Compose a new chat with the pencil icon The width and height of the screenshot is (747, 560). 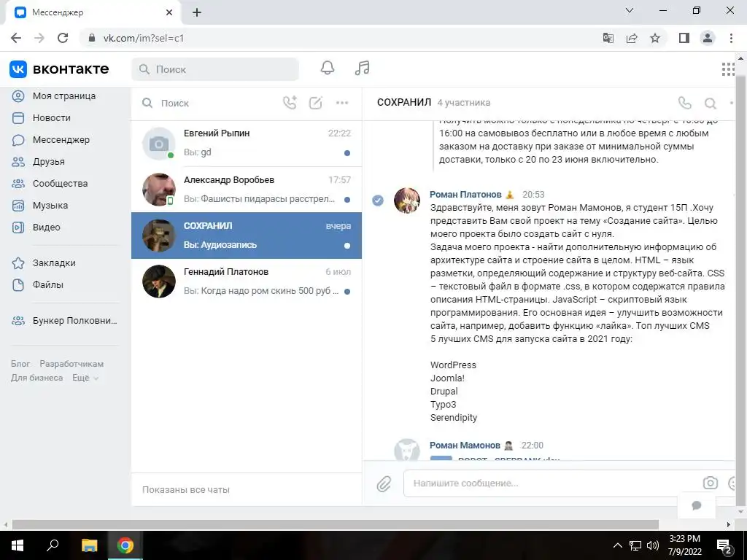coord(315,102)
